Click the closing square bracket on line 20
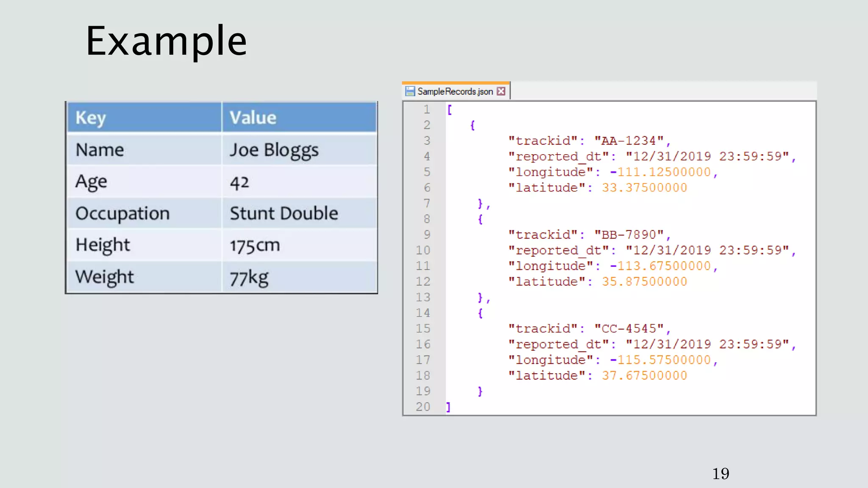This screenshot has width=868, height=488. [448, 407]
